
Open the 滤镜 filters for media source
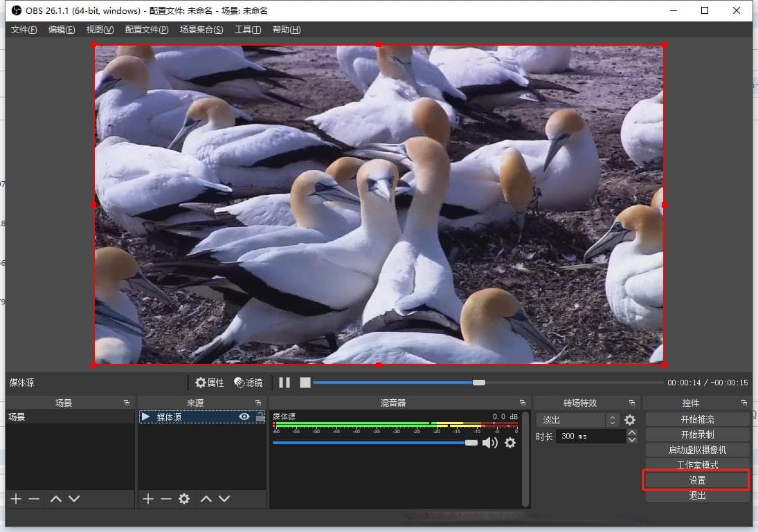pyautogui.click(x=248, y=383)
